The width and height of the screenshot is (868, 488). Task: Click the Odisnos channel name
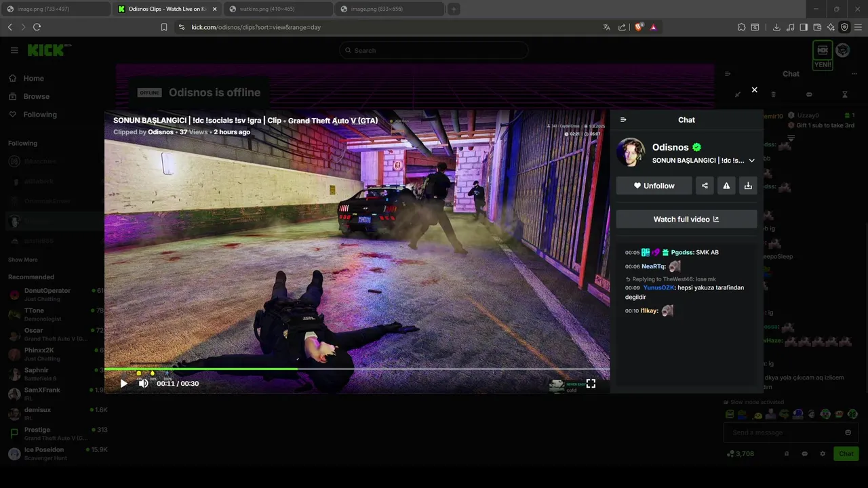(671, 147)
